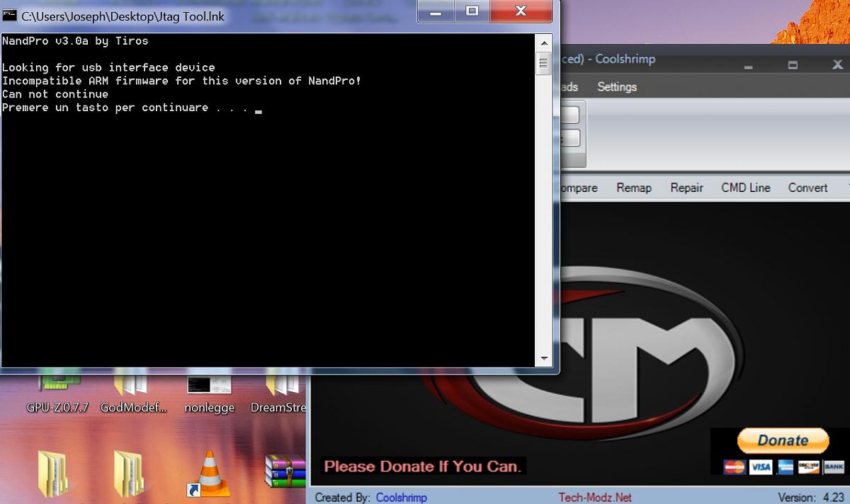Screen dimensions: 850x504
Task: Switch to the Remap tab
Action: click(633, 188)
